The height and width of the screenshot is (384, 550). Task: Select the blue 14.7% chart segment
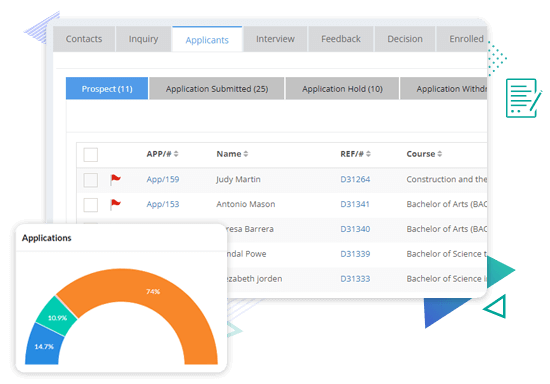44,346
